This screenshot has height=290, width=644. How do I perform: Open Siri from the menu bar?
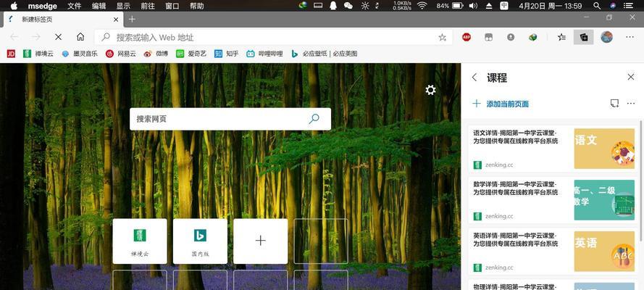tap(613, 6)
